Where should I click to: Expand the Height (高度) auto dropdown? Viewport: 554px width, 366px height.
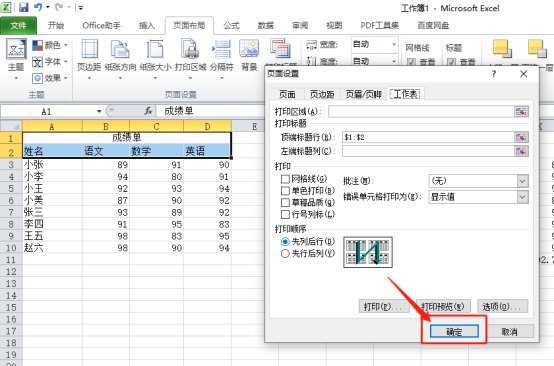[394, 61]
